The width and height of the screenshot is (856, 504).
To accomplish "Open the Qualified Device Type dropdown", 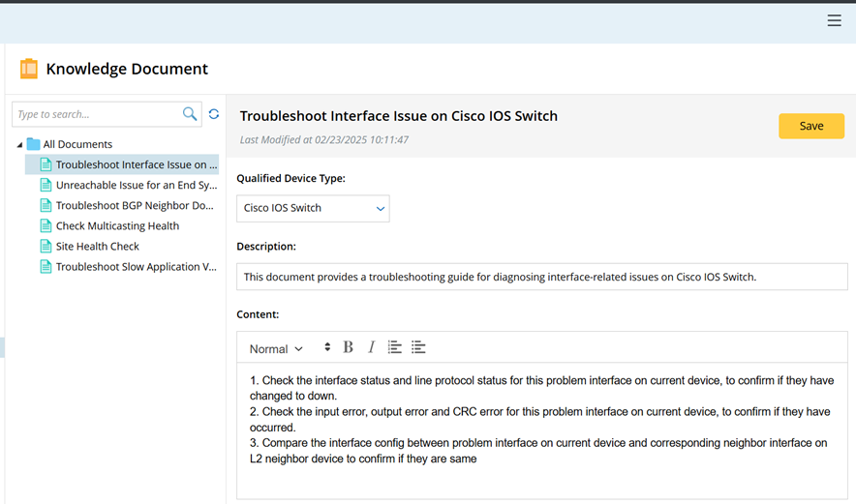I will 313,208.
